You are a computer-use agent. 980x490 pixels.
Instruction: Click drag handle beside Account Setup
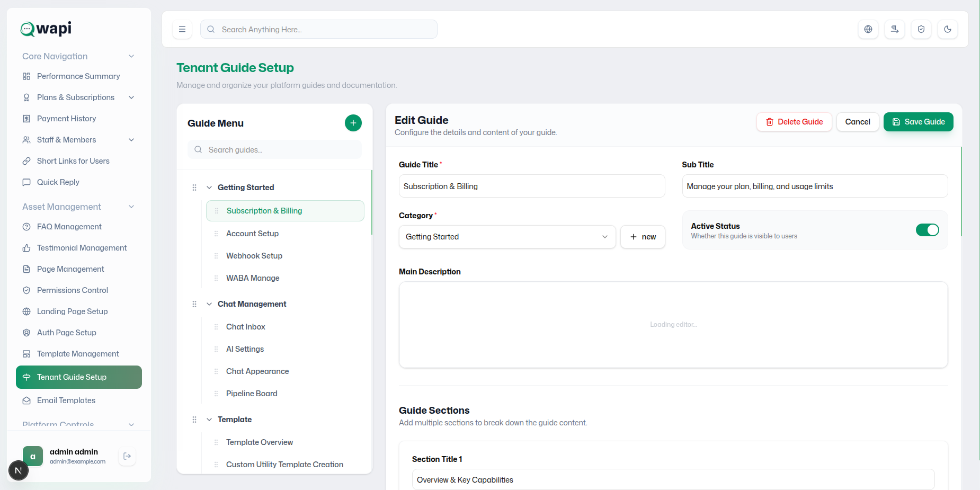pyautogui.click(x=216, y=234)
